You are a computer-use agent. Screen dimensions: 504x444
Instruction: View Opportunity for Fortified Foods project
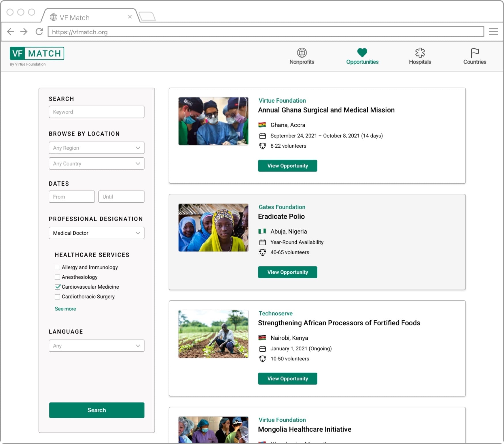[x=287, y=379]
